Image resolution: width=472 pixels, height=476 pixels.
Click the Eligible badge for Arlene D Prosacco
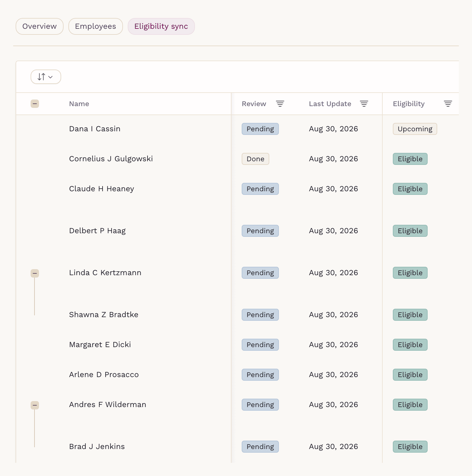[x=410, y=375]
